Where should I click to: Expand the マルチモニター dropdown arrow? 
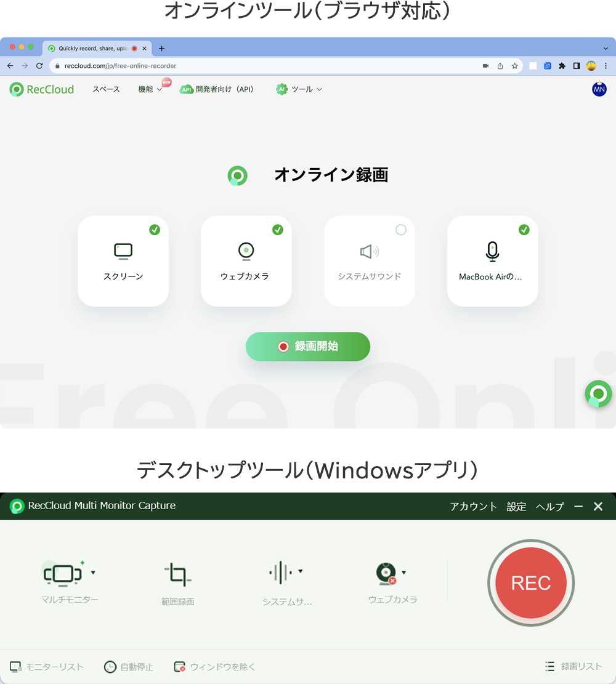93,573
